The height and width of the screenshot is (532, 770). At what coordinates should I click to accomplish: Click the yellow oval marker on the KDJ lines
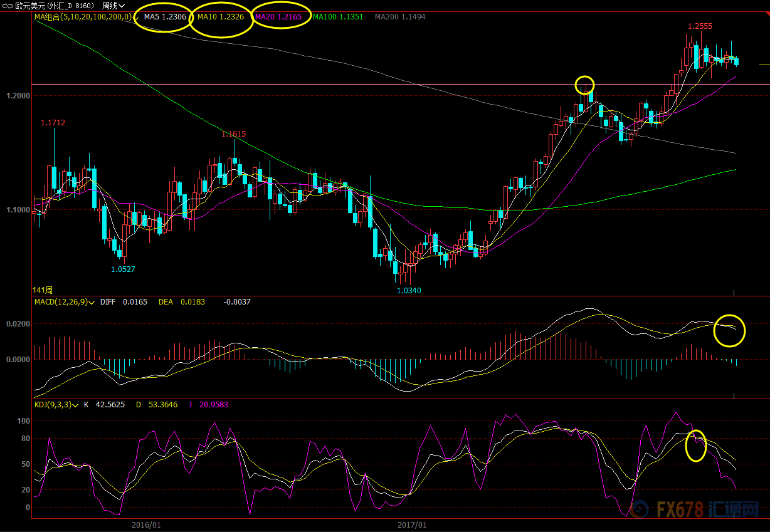pos(696,446)
